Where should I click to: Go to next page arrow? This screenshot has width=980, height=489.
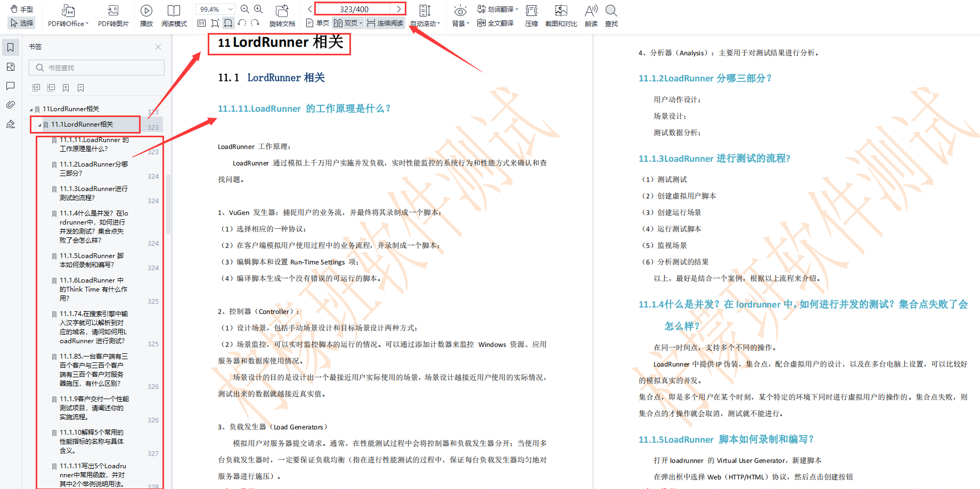pos(398,9)
